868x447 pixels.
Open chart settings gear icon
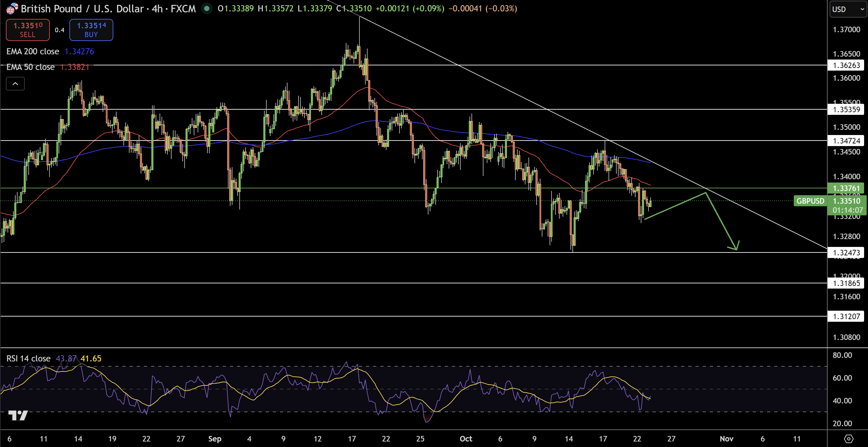[x=848, y=439]
